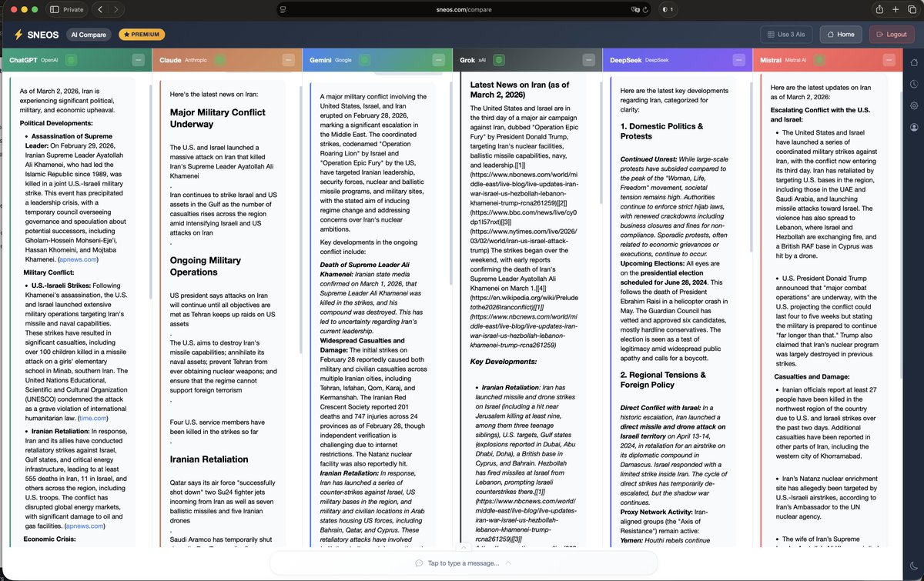
Task: Click the translate icon in address bar
Action: [x=634, y=9]
